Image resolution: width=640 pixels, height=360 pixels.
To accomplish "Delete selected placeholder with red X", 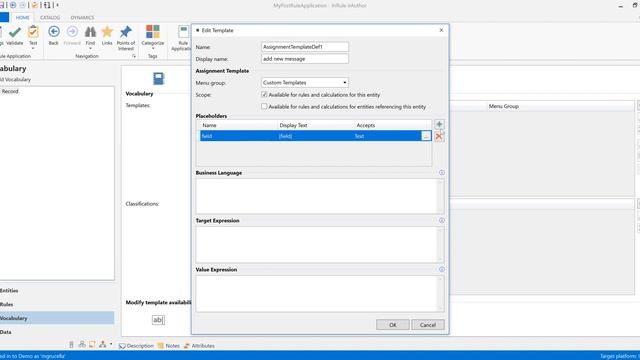I will pos(439,136).
